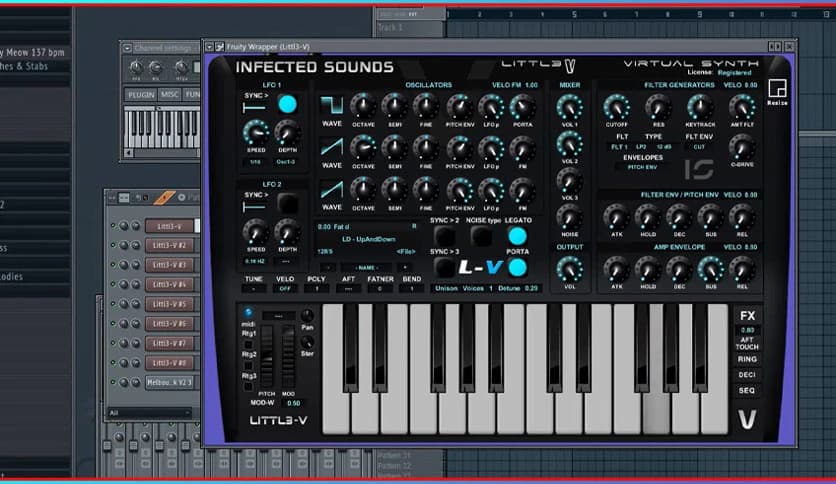Click the SEQ sequencer button
836x484 pixels.
pyautogui.click(x=747, y=391)
